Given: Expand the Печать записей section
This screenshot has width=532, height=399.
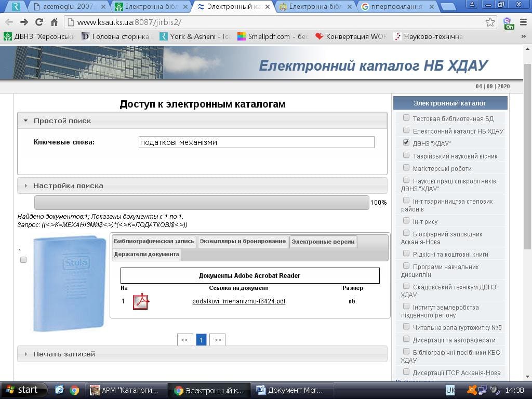Looking at the screenshot, I should 64,354.
